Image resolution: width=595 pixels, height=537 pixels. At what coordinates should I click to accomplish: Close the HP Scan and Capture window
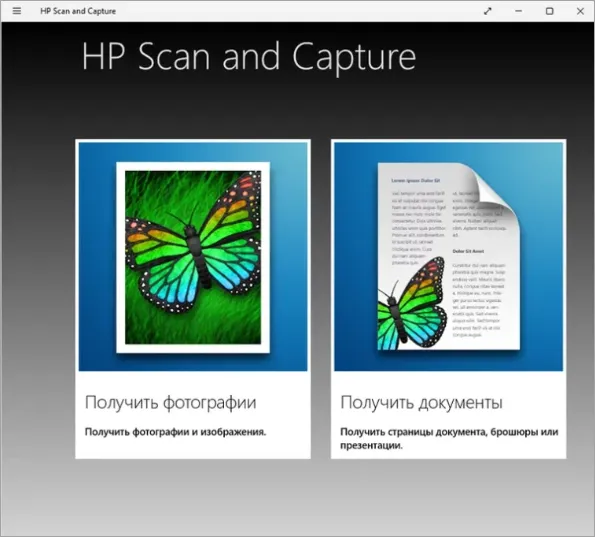point(580,11)
